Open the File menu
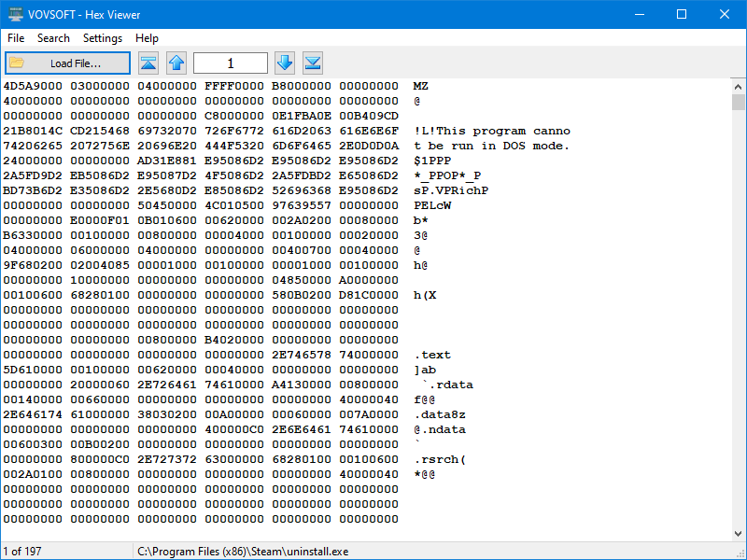The height and width of the screenshot is (560, 747). click(15, 38)
